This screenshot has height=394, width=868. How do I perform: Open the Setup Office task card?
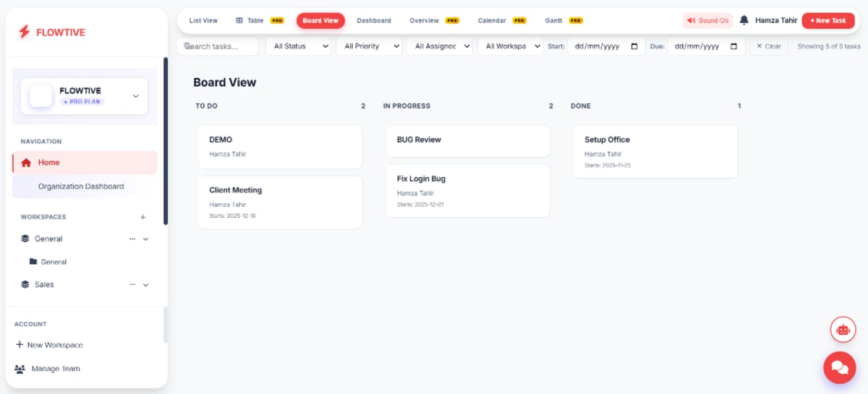(x=655, y=152)
